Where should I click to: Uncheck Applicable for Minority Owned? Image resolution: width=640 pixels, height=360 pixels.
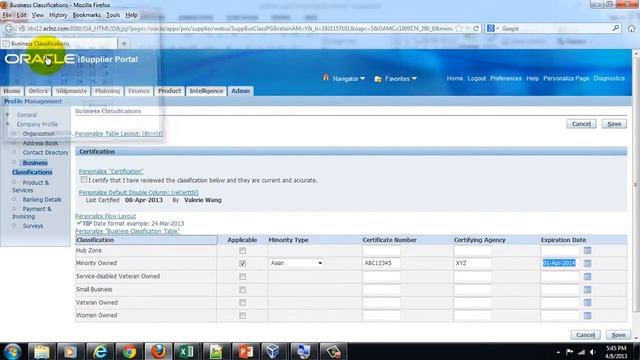point(242,263)
